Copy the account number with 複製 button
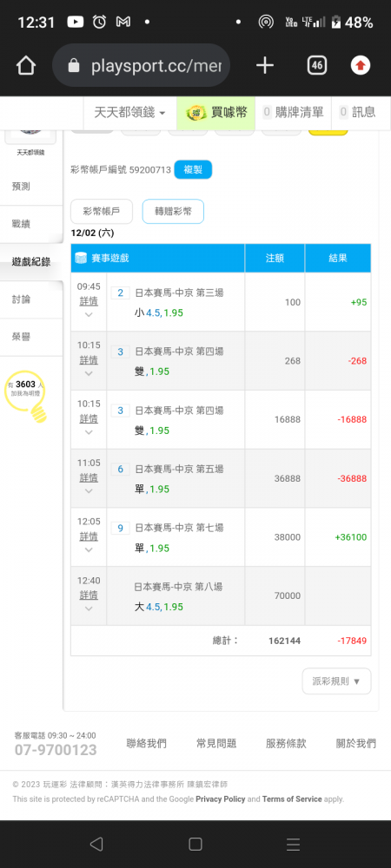 [193, 169]
